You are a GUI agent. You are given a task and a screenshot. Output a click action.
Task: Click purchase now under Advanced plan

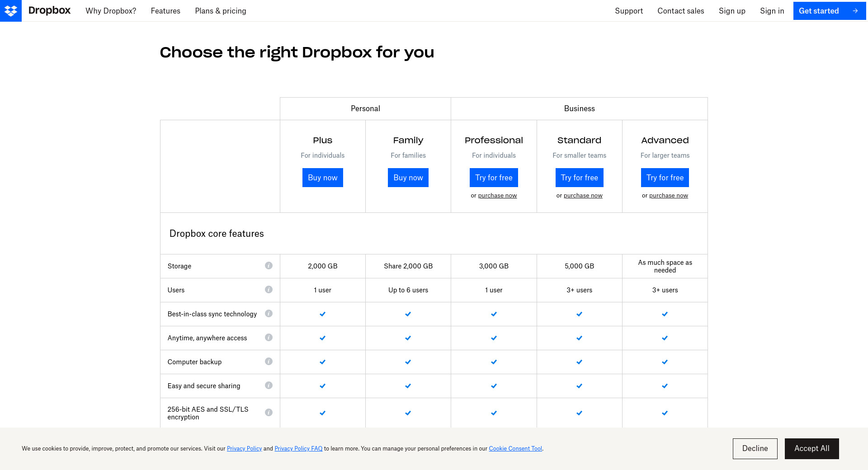[668, 196]
